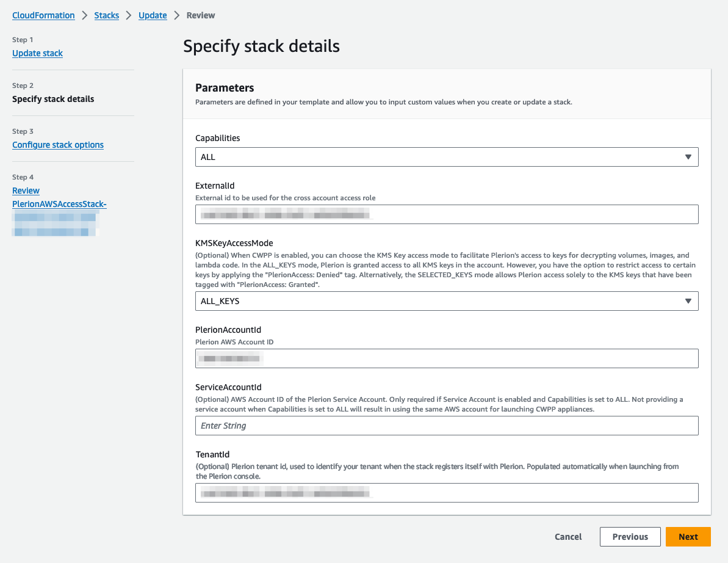
Task: Click the ServiceAccountId field label
Action: click(x=228, y=387)
